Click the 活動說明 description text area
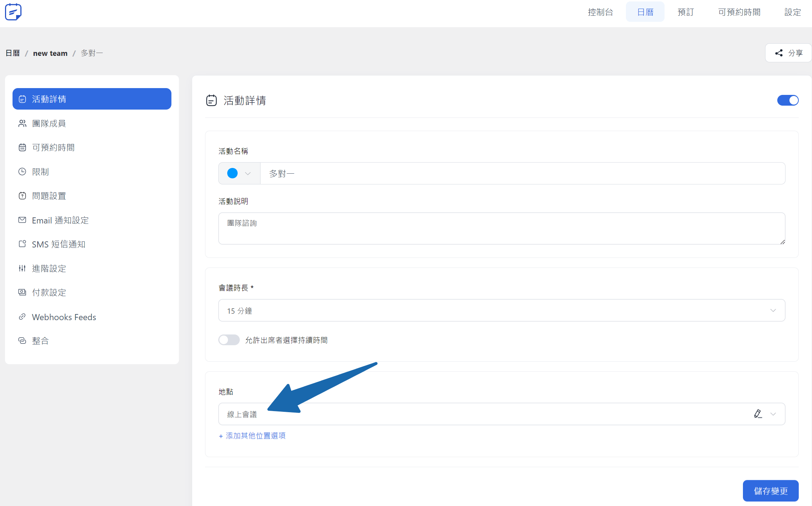 [501, 228]
